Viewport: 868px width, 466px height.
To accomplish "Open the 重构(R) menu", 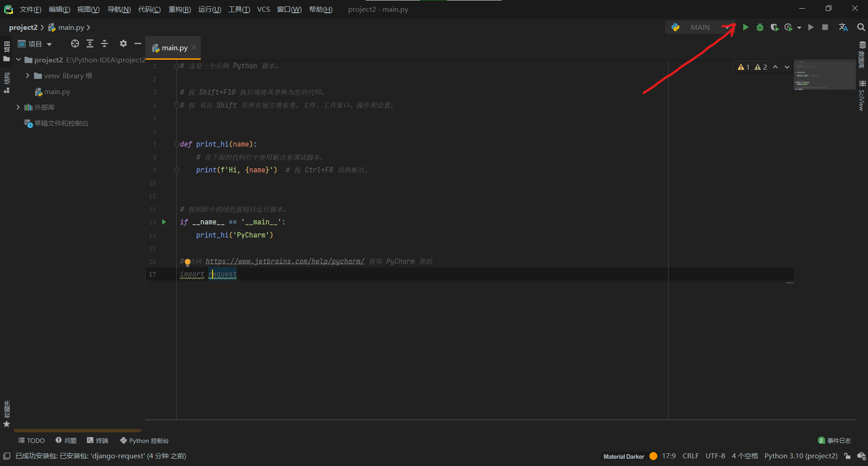I will click(179, 10).
